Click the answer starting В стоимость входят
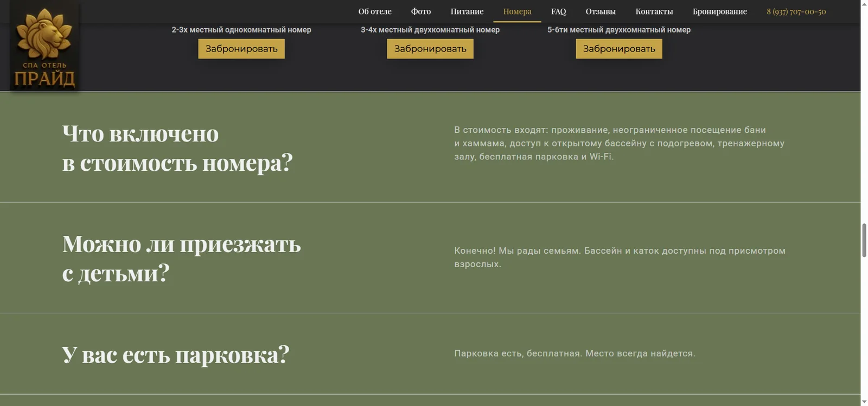This screenshot has width=868, height=406. (x=620, y=143)
